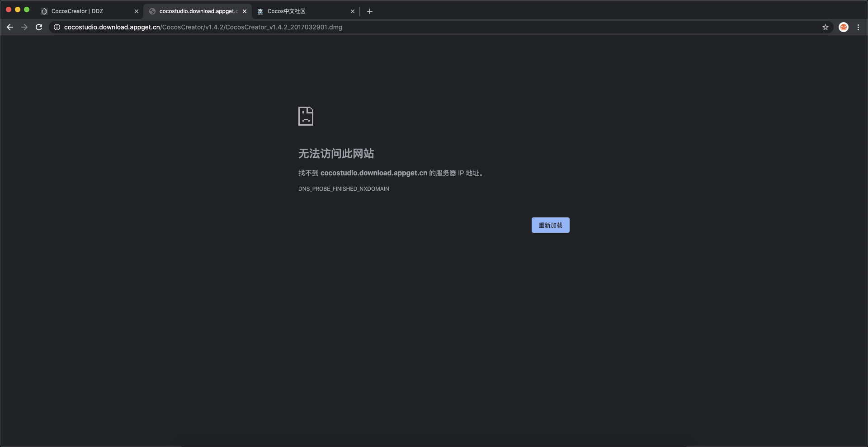
Task: Close the CocosCreator | DDZ tab
Action: tap(137, 11)
